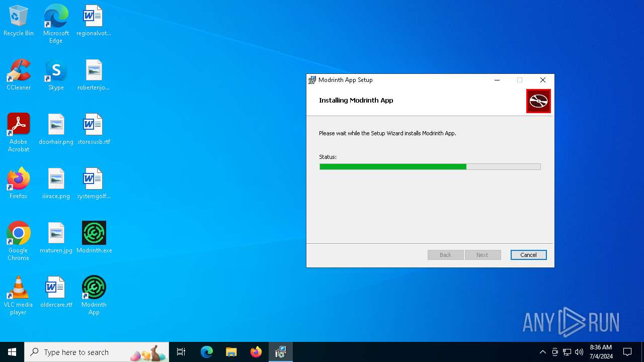The height and width of the screenshot is (362, 644).
Task: Open Edge from the taskbar
Action: [207, 352]
